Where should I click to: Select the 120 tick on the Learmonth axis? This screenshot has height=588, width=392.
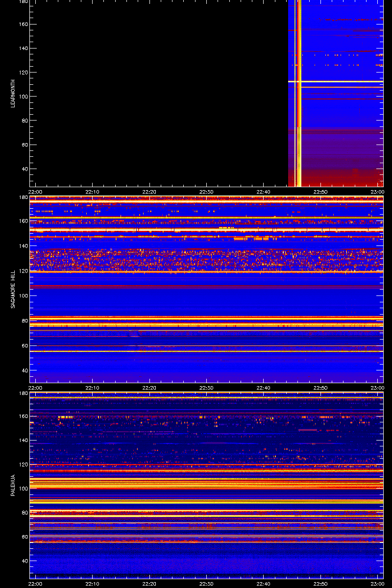23,73
